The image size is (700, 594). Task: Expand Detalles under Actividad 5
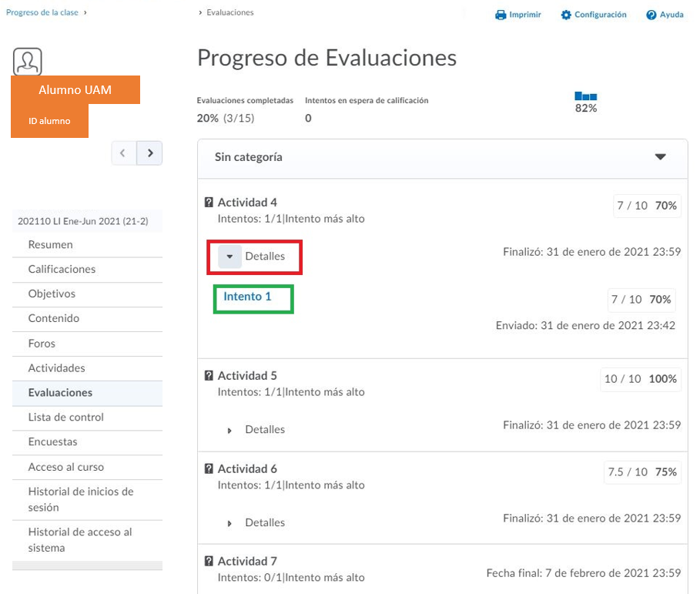[x=229, y=430]
